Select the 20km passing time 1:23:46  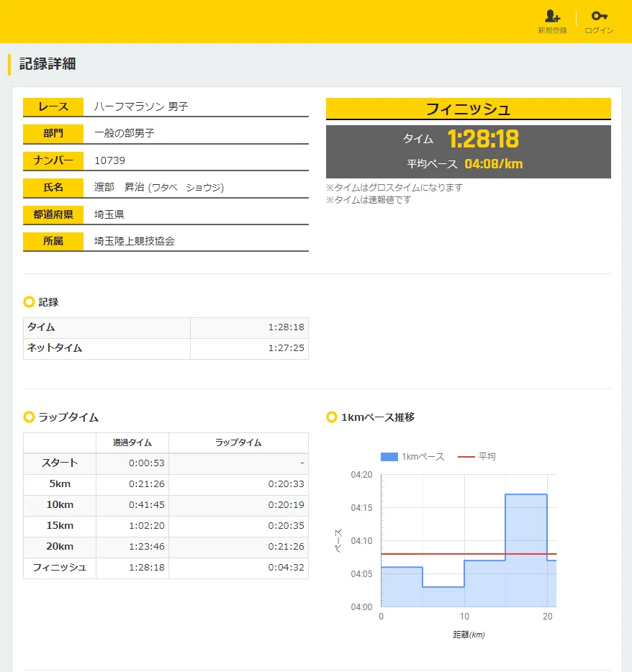pyautogui.click(x=147, y=546)
